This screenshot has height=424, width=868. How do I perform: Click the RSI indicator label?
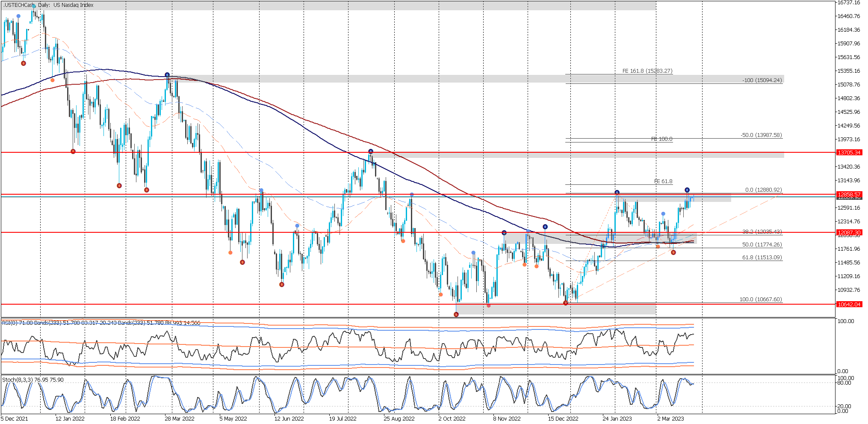pos(100,323)
